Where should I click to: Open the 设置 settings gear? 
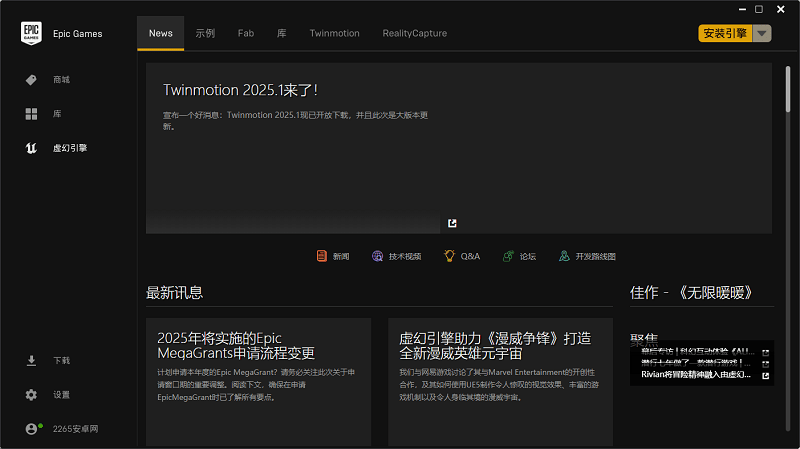[31, 395]
